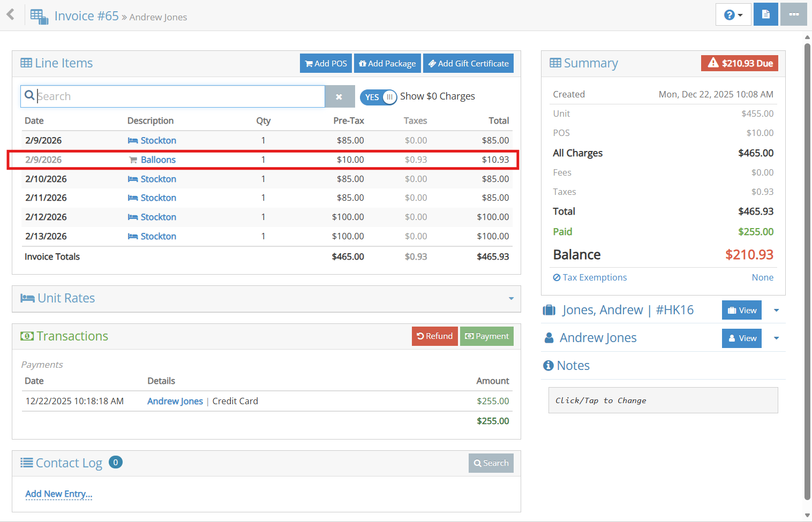Click the back arrow icon

coord(10,14)
